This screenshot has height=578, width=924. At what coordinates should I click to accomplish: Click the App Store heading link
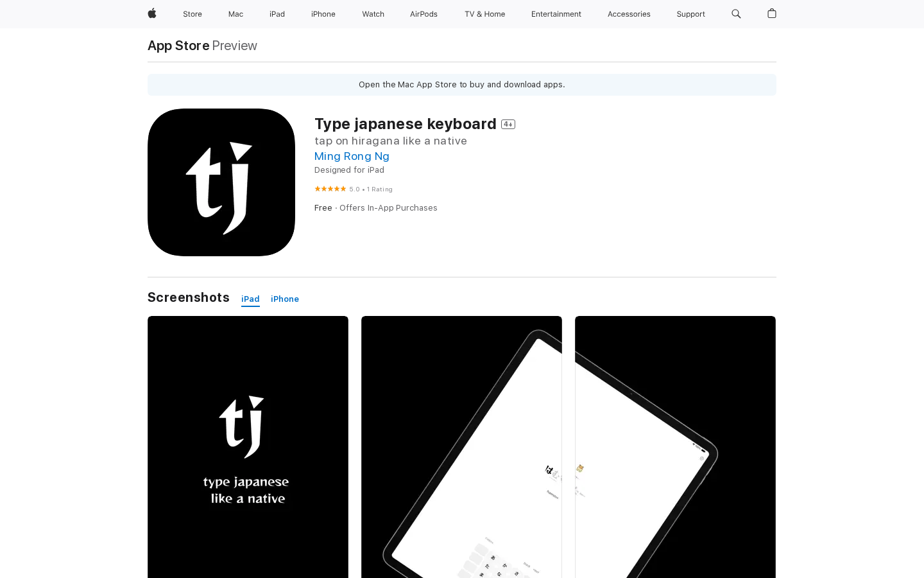click(x=178, y=46)
